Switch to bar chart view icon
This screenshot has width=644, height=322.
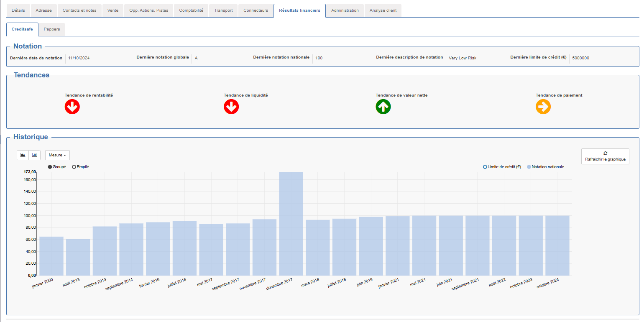tap(35, 155)
